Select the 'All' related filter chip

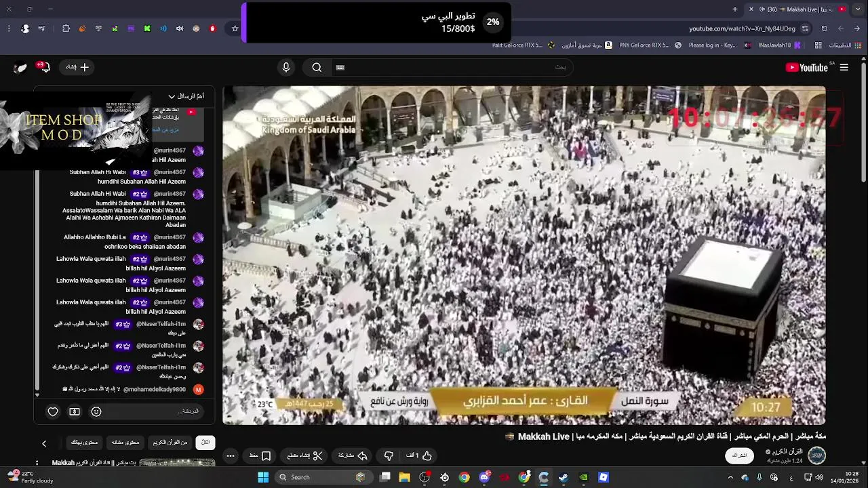point(205,442)
